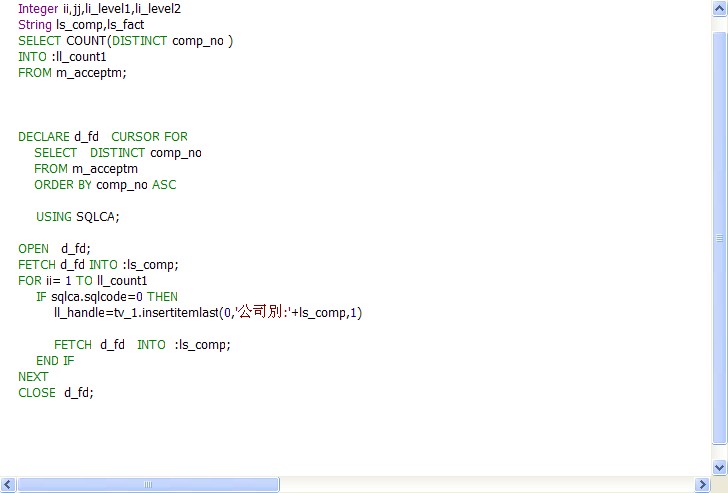Viewport: 728px width, 493px height.
Task: Click the ORDER BY comp_no ASC line
Action: click(105, 185)
